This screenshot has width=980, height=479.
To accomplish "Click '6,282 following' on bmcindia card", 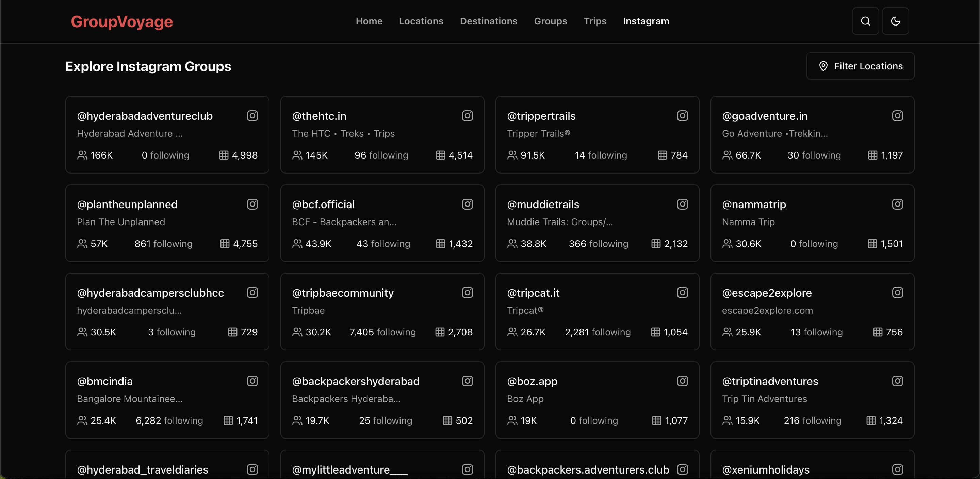I will [169, 421].
